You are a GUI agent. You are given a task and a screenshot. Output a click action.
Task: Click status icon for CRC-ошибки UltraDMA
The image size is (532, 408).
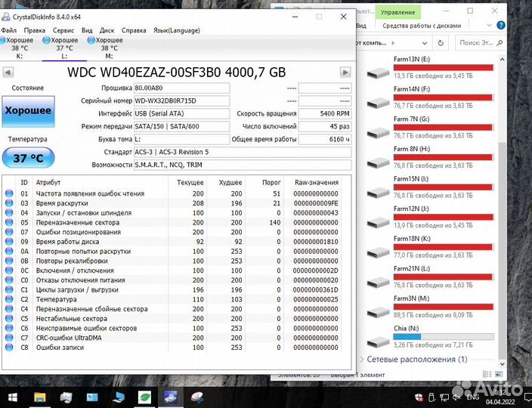point(9,338)
